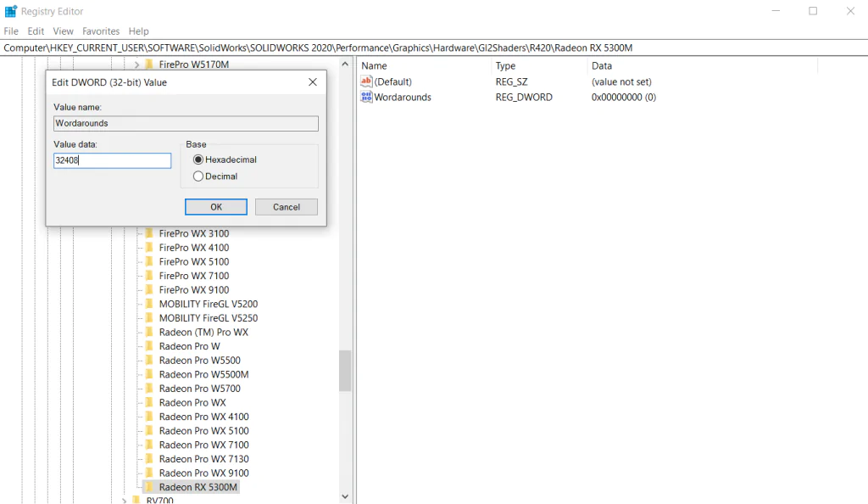This screenshot has width=868, height=504.
Task: Click the folder icon beside Radeon Pro W5700
Action: [x=149, y=389]
